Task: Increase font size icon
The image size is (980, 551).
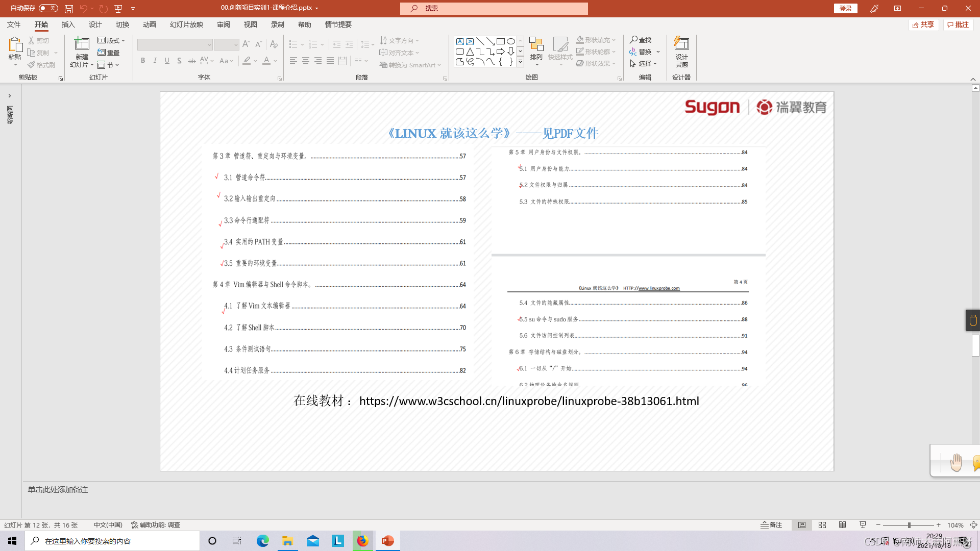Action: pos(247,44)
